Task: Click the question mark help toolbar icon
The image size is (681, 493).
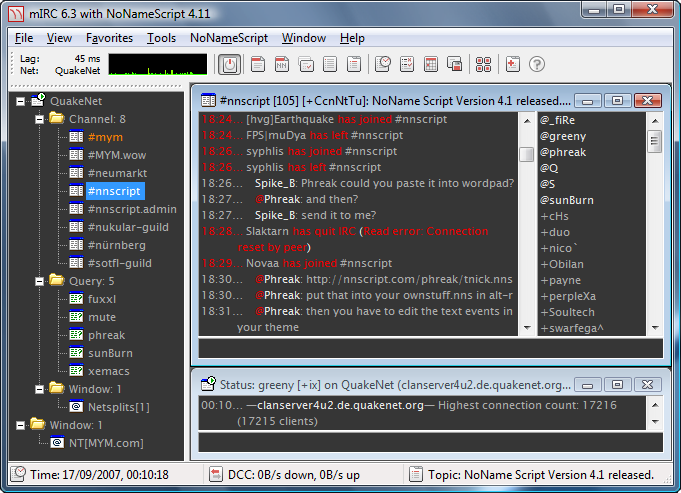Action: tap(537, 64)
